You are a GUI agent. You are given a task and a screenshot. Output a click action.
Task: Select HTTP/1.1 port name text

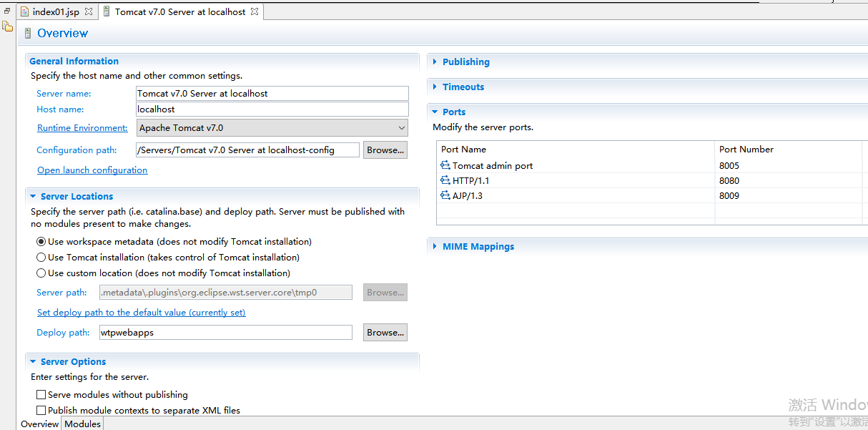[x=471, y=180]
